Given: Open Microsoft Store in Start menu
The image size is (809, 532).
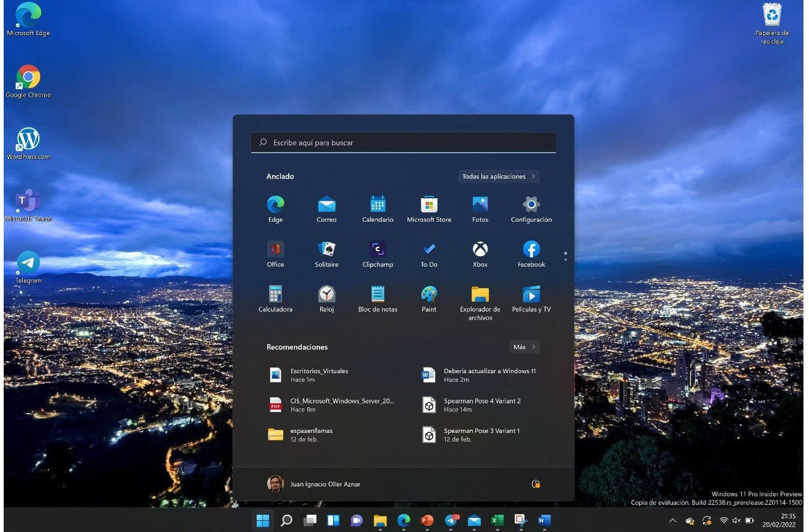Looking at the screenshot, I should pyautogui.click(x=429, y=209).
